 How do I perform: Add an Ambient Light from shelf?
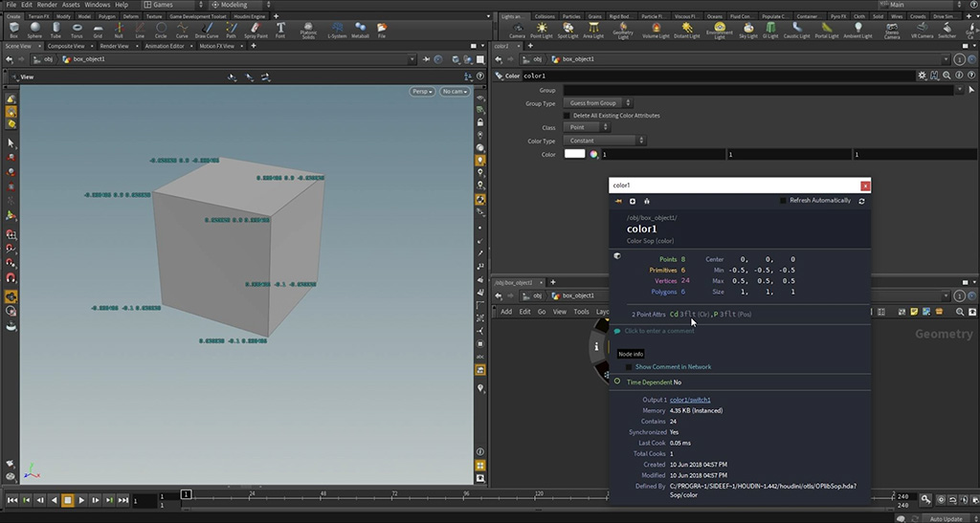pyautogui.click(x=859, y=29)
